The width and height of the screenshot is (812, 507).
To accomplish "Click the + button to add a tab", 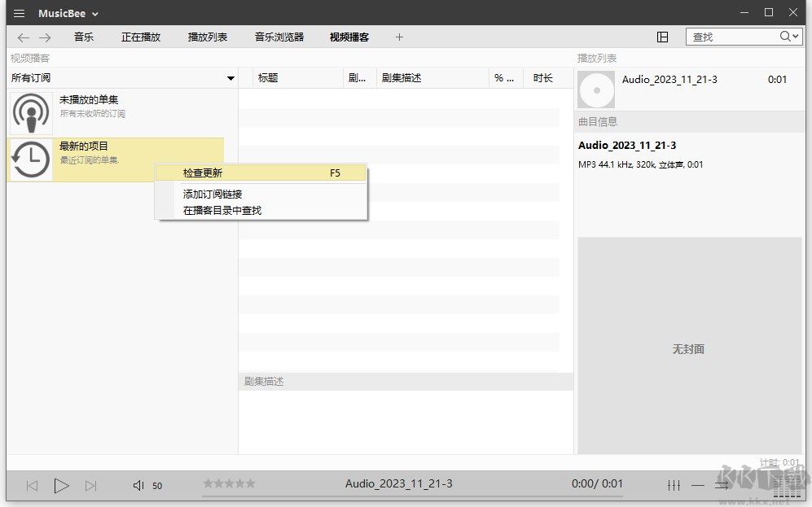I will click(x=399, y=37).
